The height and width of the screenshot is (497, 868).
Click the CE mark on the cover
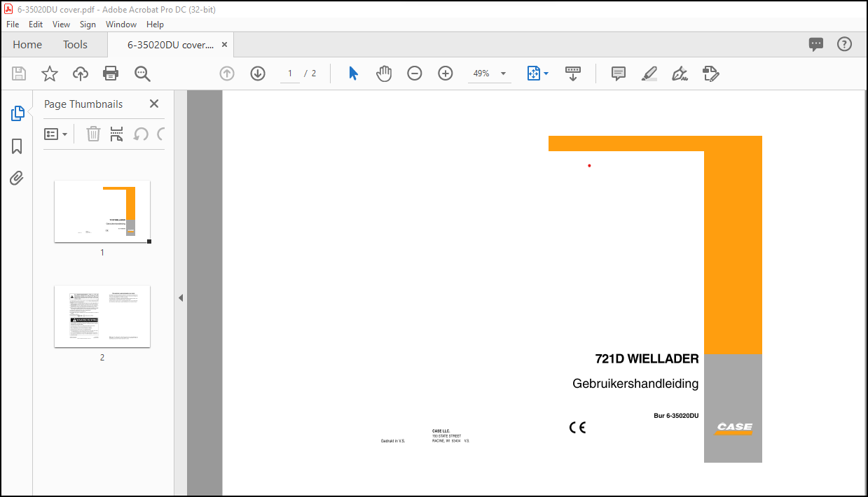coord(577,427)
